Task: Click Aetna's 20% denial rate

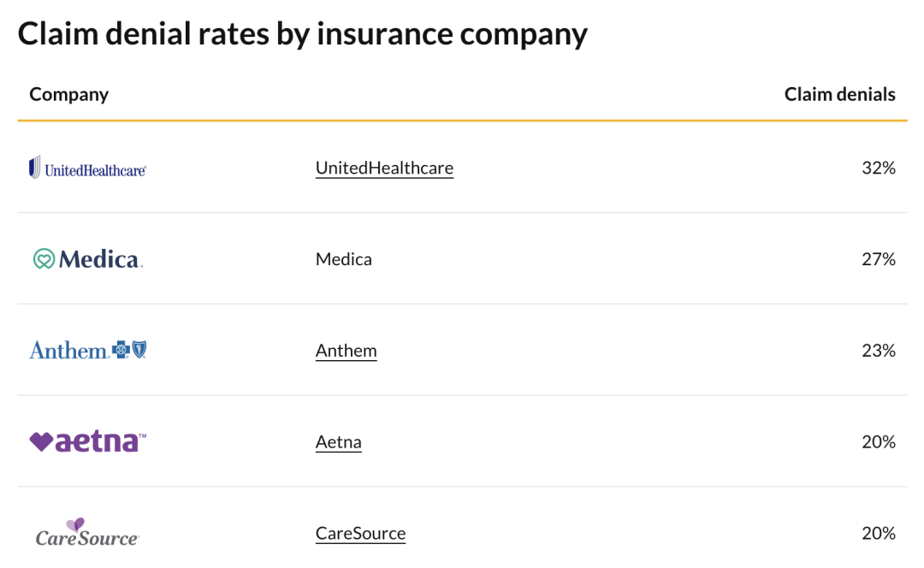Action: 878,442
